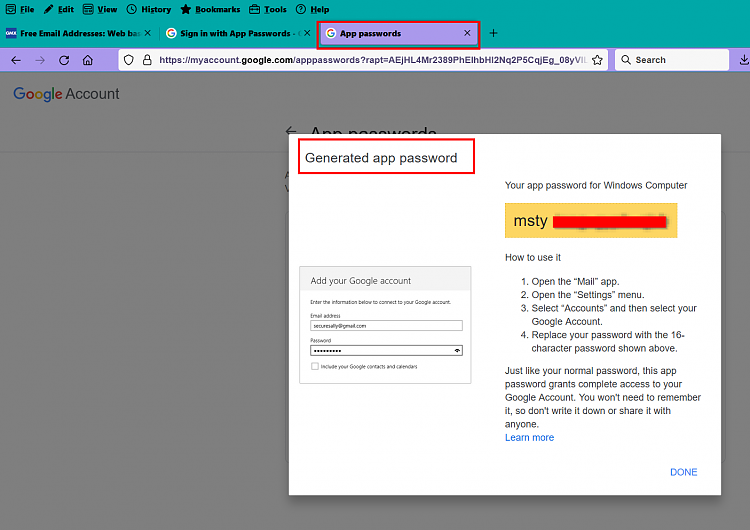Switch to Free Email Addresses tab
Viewport: 750px width, 530px height.
click(x=73, y=33)
